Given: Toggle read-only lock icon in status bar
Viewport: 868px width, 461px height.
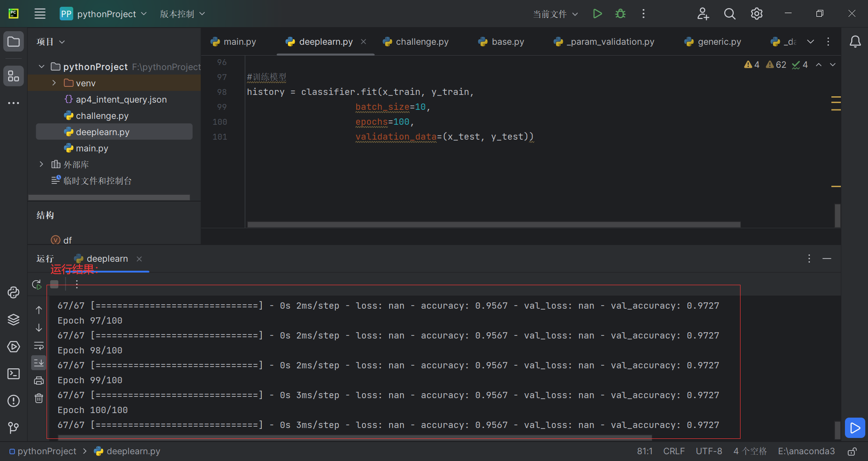Looking at the screenshot, I should 852,451.
